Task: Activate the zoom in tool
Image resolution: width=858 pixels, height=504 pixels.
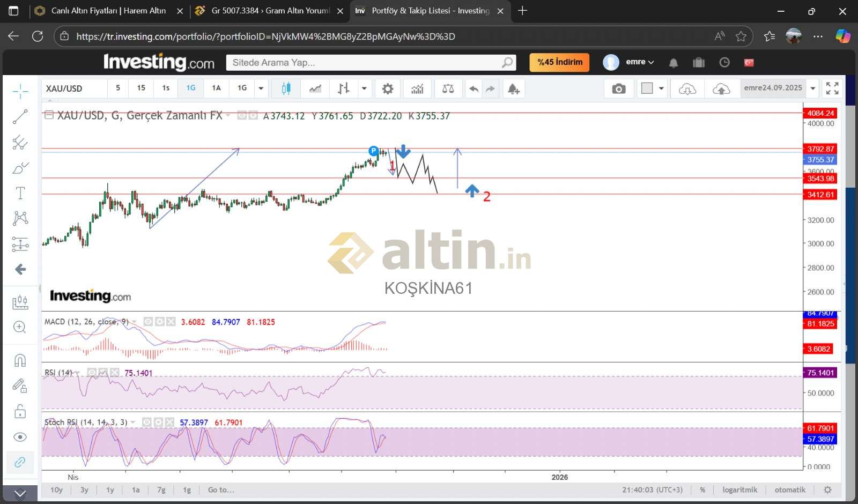Action: (20, 327)
